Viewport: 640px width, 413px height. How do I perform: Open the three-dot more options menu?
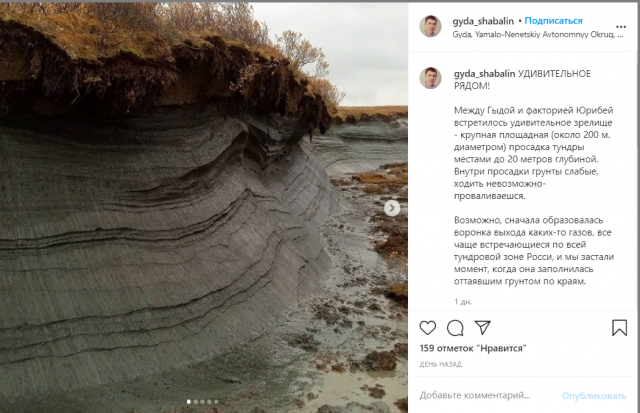[621, 27]
